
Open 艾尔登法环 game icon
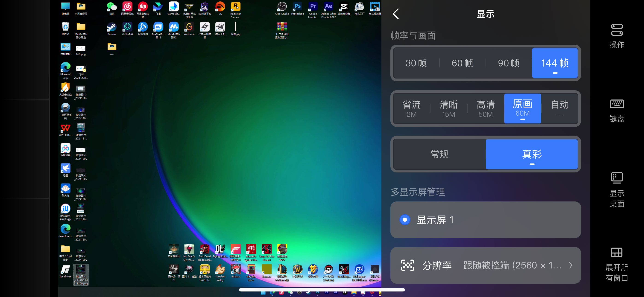coord(173,251)
